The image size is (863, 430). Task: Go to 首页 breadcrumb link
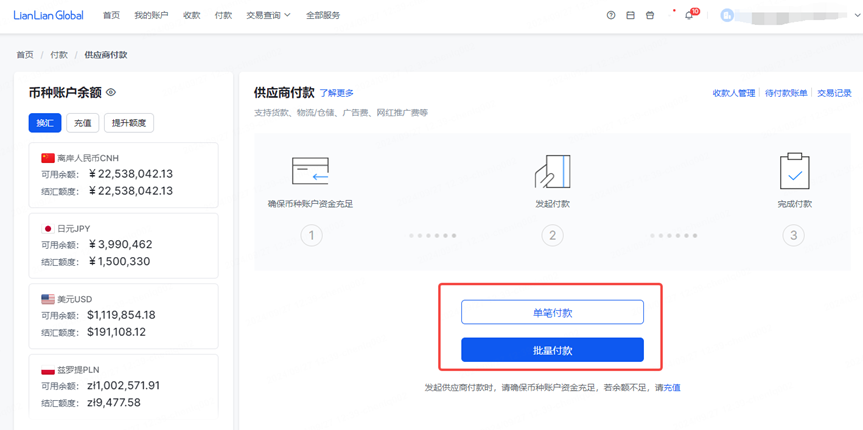tap(25, 55)
